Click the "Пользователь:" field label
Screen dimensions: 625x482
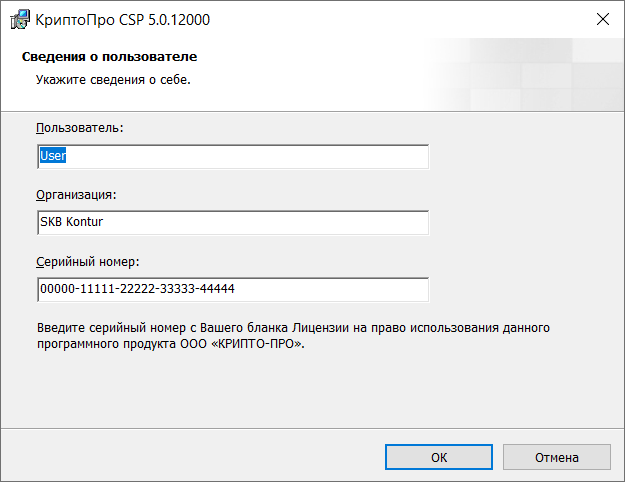(80, 128)
